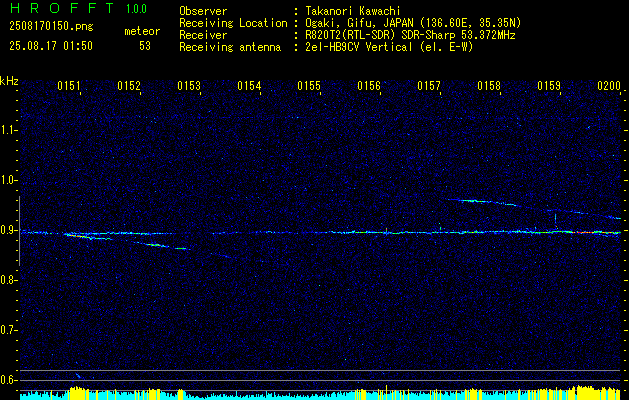The width and height of the screenshot is (629, 400).
Task: Click the meteor label
Action: 142,31
